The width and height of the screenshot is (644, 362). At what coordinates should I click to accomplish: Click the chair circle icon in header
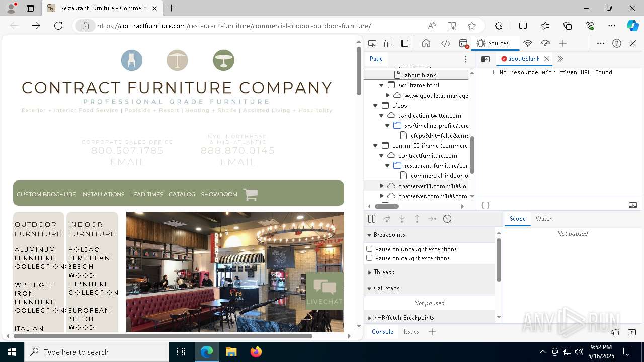tap(132, 60)
